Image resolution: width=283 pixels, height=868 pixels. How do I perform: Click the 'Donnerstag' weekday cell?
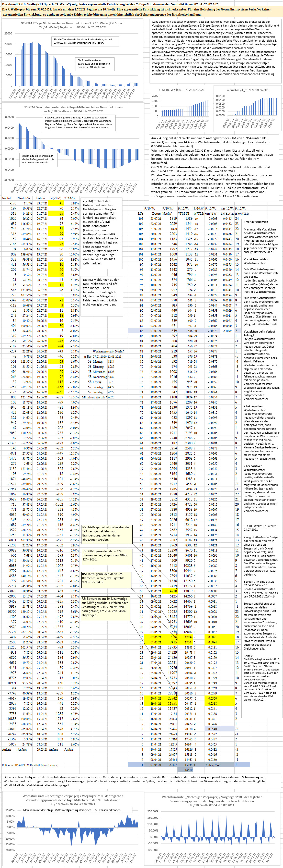[100, 377]
